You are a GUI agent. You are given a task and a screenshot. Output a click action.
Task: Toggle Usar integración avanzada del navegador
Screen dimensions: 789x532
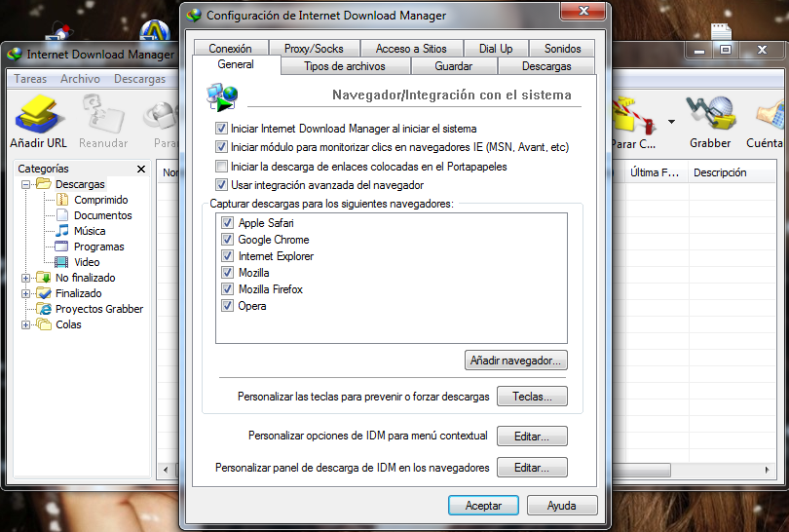pos(221,185)
